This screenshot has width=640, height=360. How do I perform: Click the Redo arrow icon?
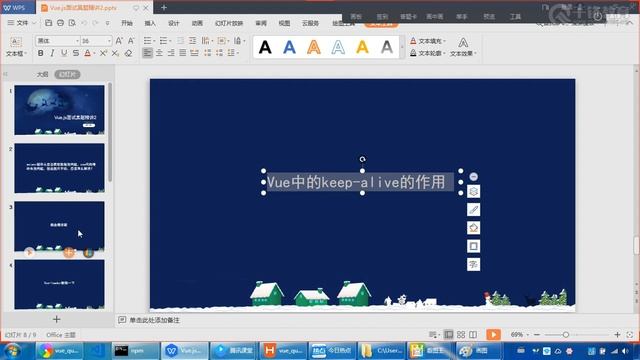pyautogui.click(x=96, y=23)
